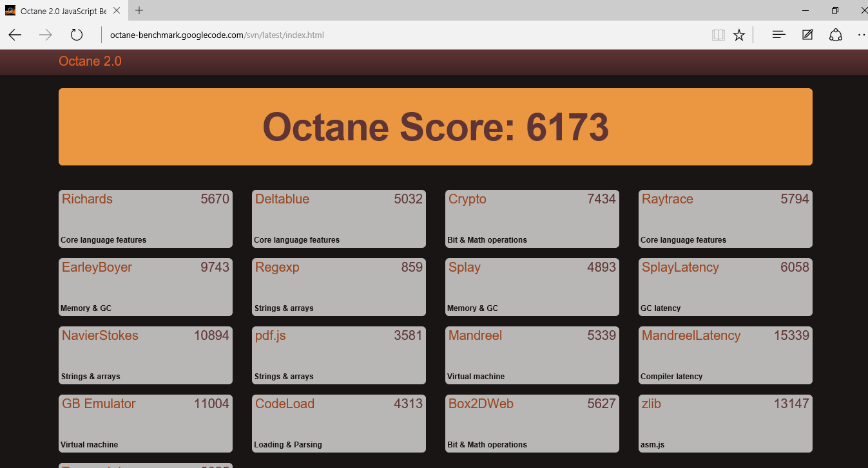This screenshot has height=468, width=868.
Task: Open the CodeLoad benchmark link
Action: [x=285, y=404]
